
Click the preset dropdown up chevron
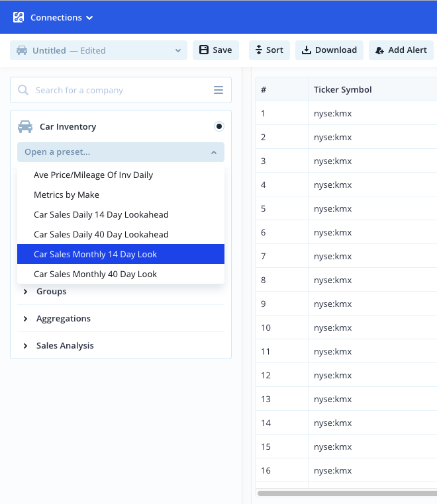tap(214, 152)
